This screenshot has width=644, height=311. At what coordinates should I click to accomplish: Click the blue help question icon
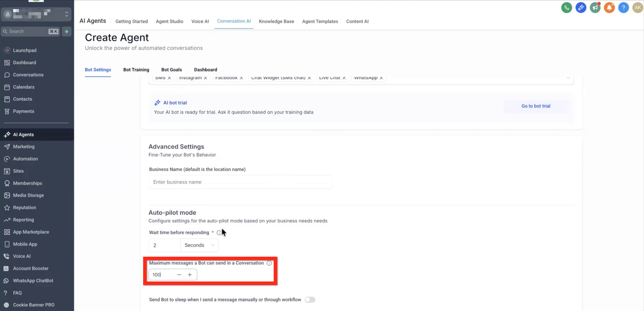(623, 8)
